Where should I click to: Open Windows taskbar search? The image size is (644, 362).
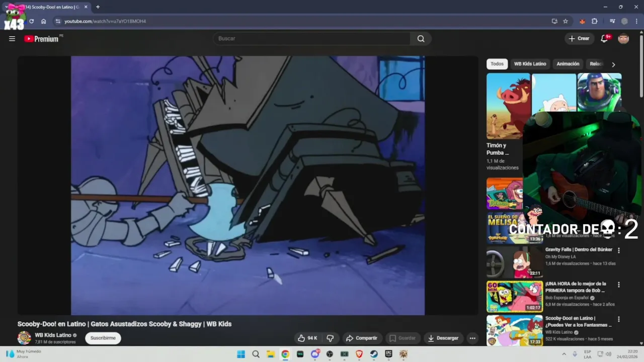point(256,354)
